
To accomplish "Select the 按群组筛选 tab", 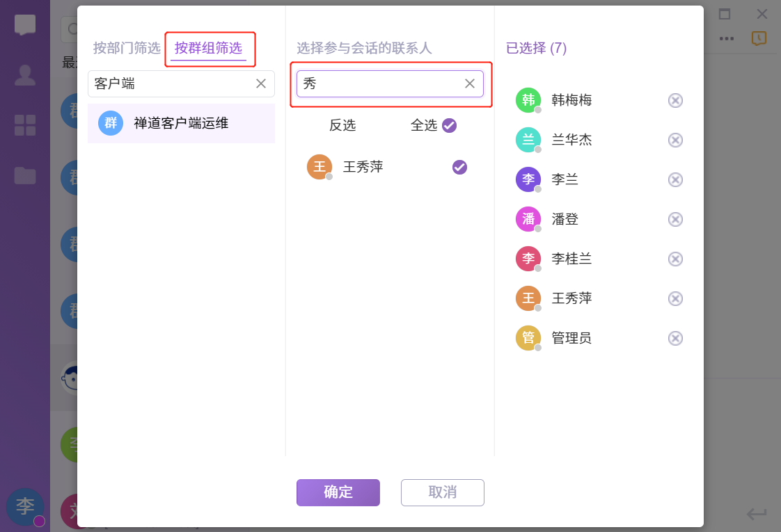I will (208, 48).
